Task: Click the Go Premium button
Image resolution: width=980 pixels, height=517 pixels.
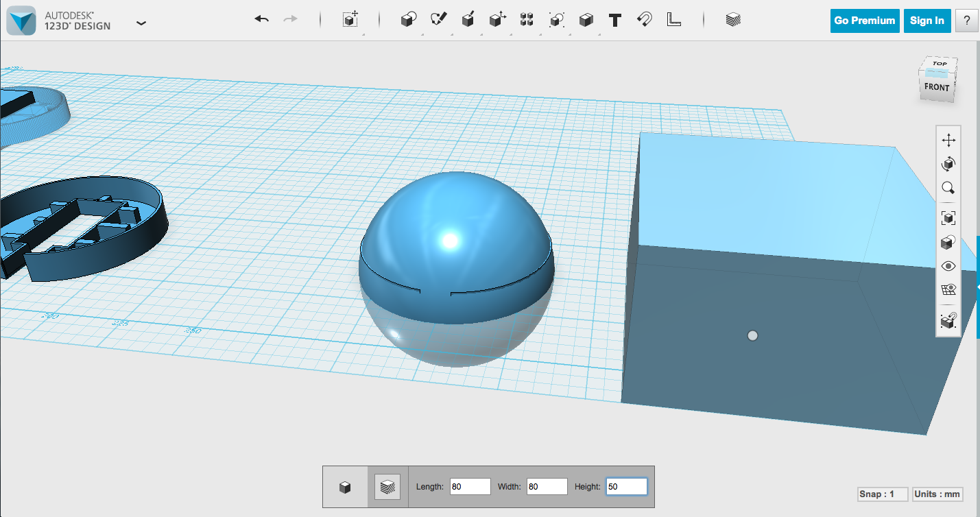Action: pos(865,21)
